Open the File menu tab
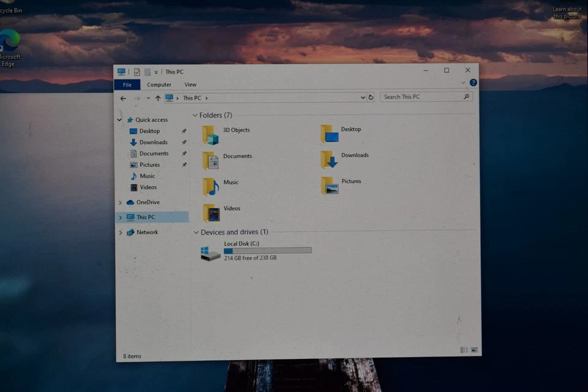This screenshot has width=588, height=392. [127, 85]
